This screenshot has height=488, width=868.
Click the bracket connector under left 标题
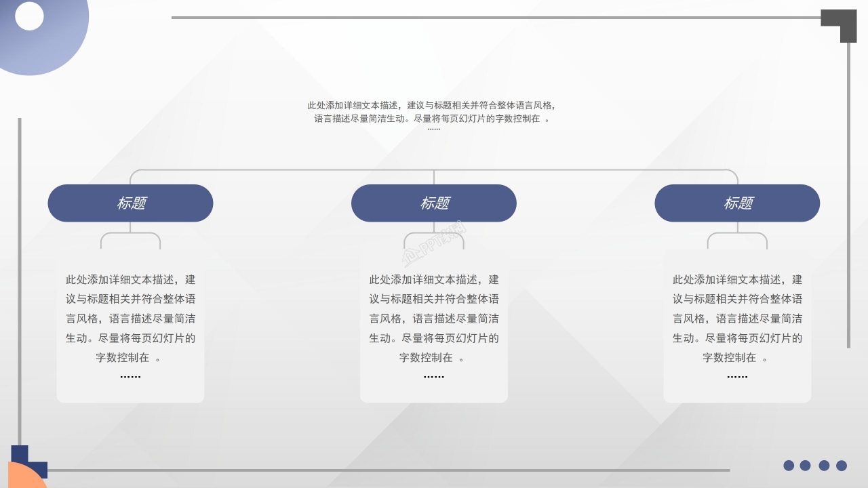(x=130, y=237)
